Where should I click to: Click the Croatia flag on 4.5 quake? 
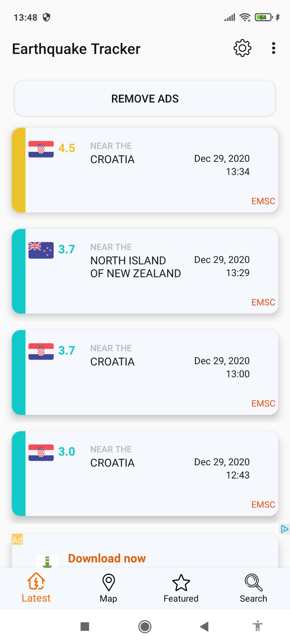click(x=41, y=149)
